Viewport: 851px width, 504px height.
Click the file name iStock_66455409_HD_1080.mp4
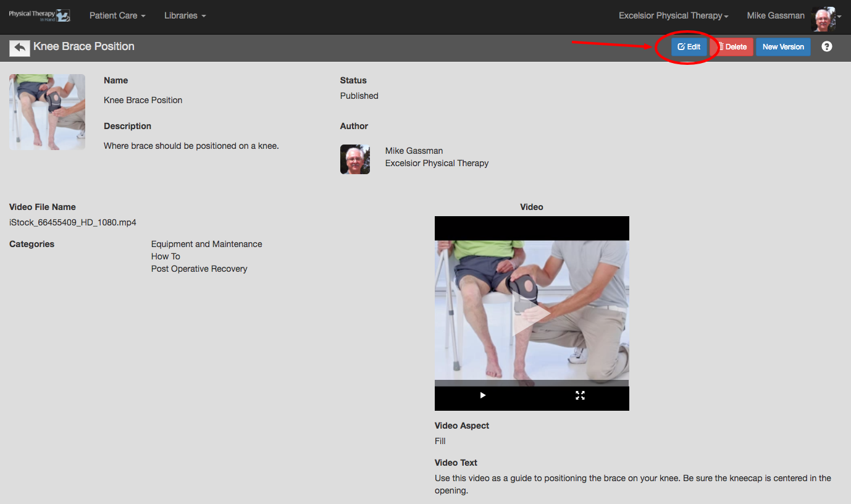[73, 222]
